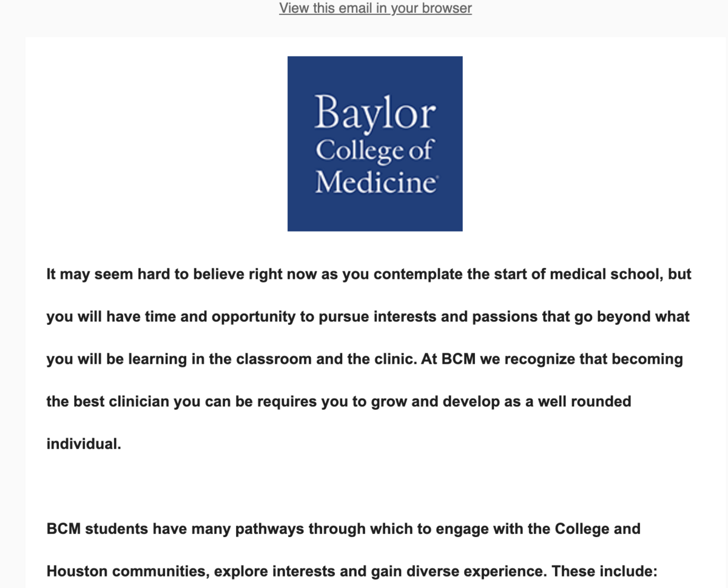728x588 pixels.
Task: Click the line 'BCM students have many pathways'
Action: click(343, 529)
